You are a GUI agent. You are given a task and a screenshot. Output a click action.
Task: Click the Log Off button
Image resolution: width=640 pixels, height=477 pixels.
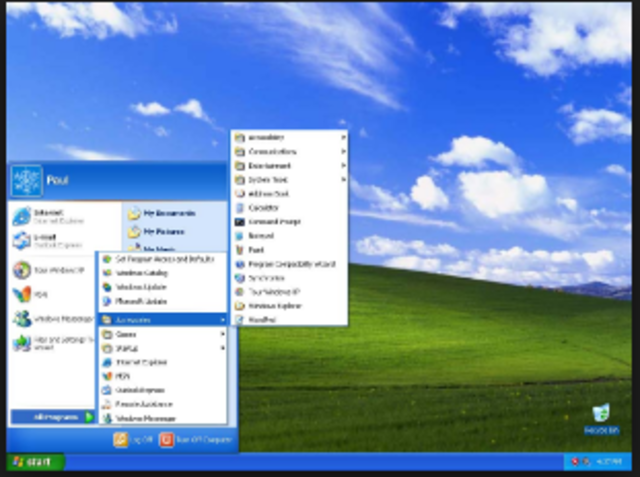pos(133,439)
